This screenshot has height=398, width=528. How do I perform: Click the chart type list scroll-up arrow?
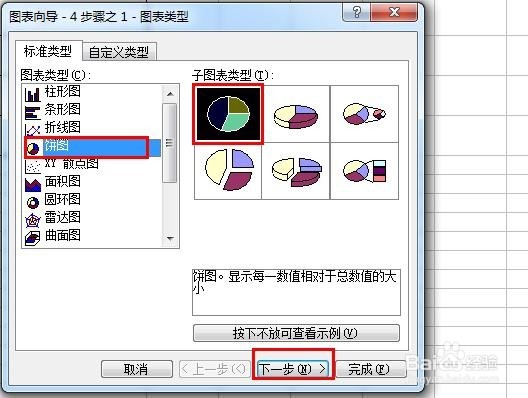[170, 94]
